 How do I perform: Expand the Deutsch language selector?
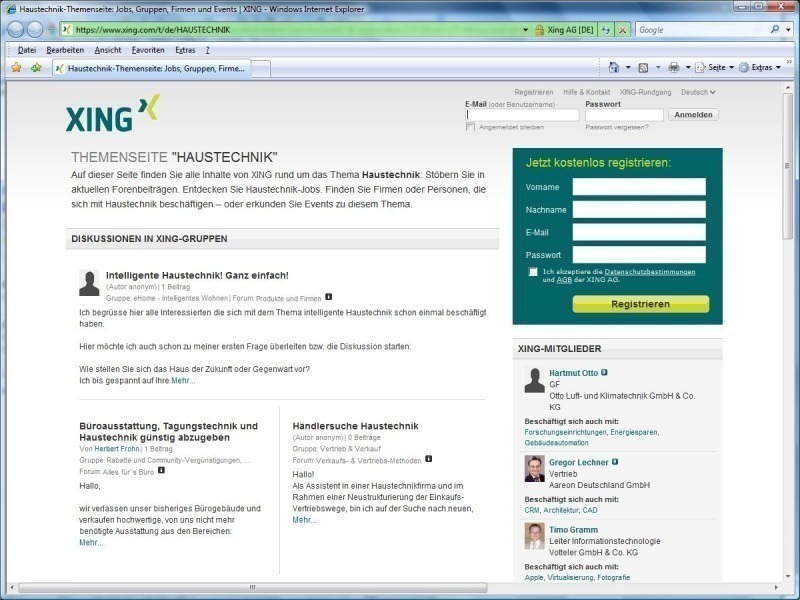point(698,92)
